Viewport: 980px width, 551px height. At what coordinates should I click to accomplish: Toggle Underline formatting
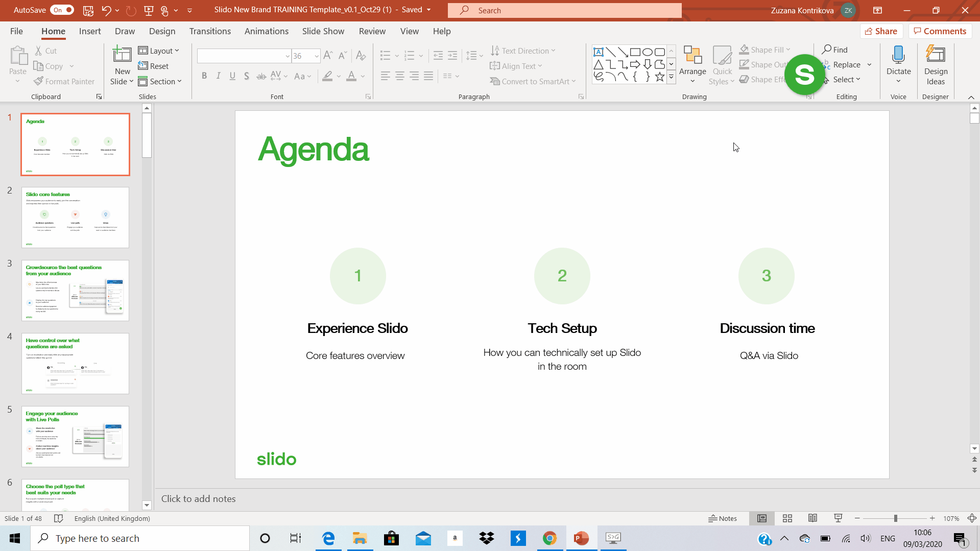[232, 76]
